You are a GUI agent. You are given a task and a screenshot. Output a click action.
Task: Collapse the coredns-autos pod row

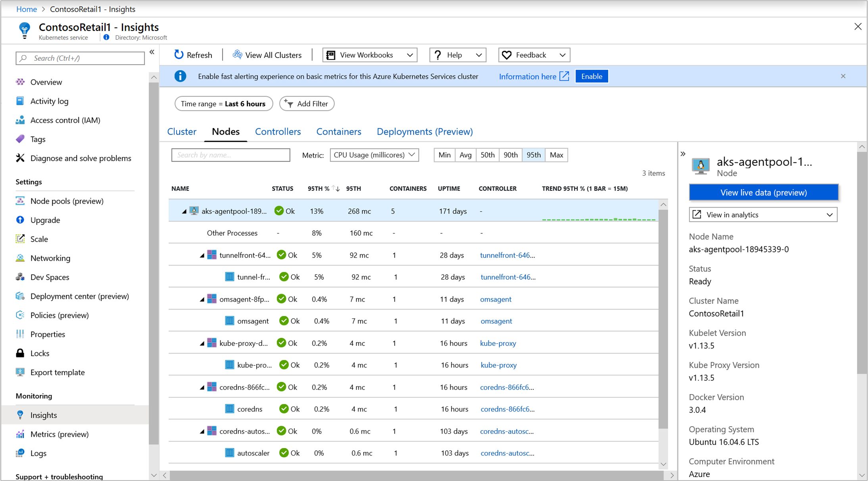(x=202, y=432)
